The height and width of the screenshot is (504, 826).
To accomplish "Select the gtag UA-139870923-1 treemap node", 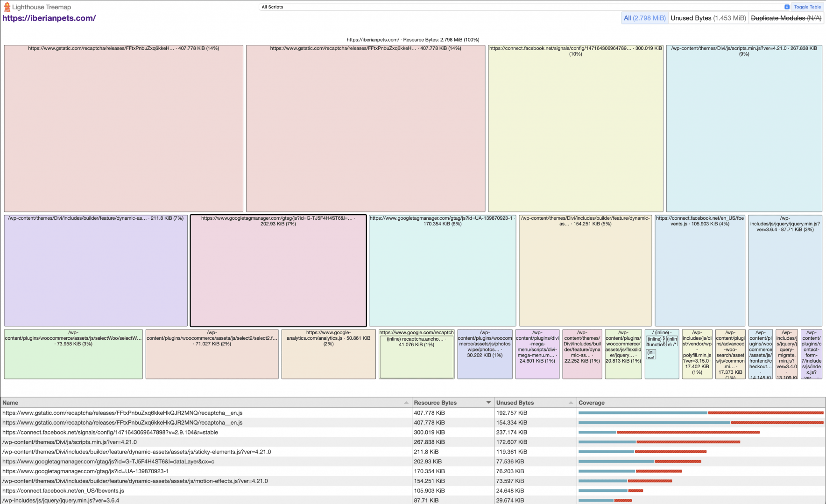I will 443,271.
